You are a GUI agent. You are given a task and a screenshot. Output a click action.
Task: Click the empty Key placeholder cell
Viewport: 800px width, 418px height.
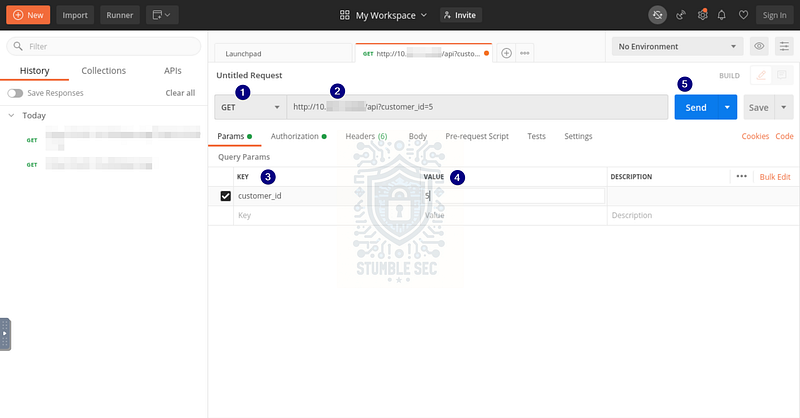tap(327, 215)
